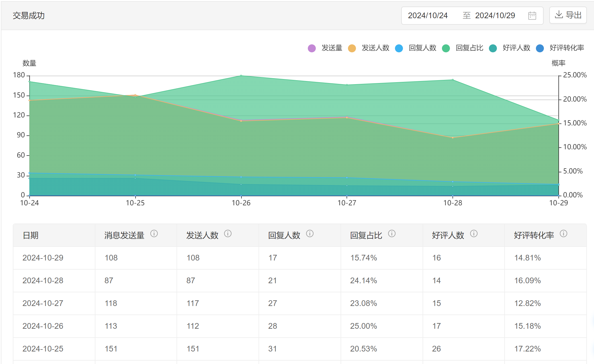Click info icon next to 发送人数 header
This screenshot has width=594, height=364.
(228, 234)
